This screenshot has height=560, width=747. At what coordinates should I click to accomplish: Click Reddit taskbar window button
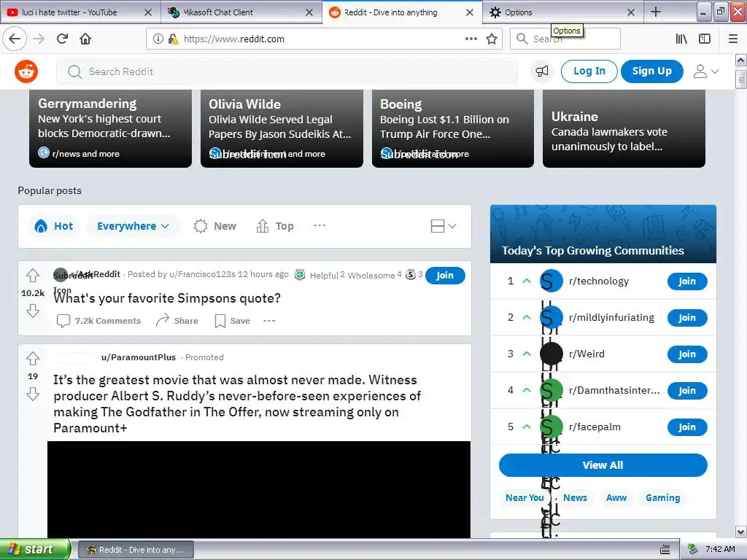coord(136,550)
